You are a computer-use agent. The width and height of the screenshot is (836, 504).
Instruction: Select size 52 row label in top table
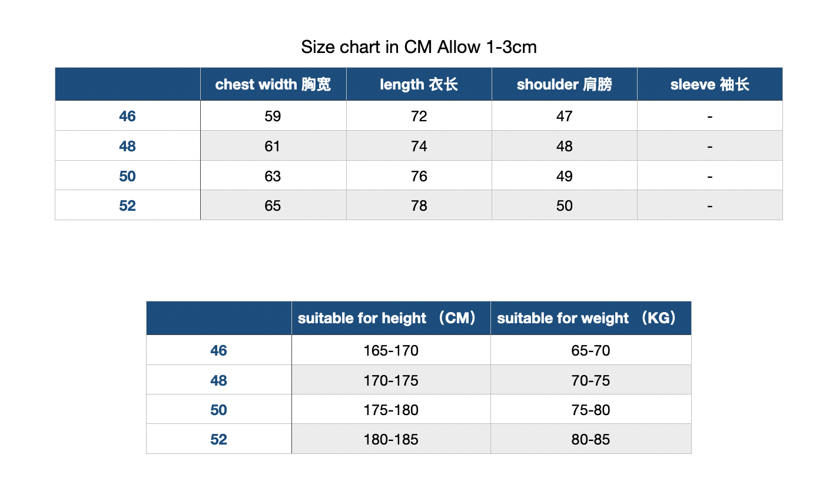(127, 205)
